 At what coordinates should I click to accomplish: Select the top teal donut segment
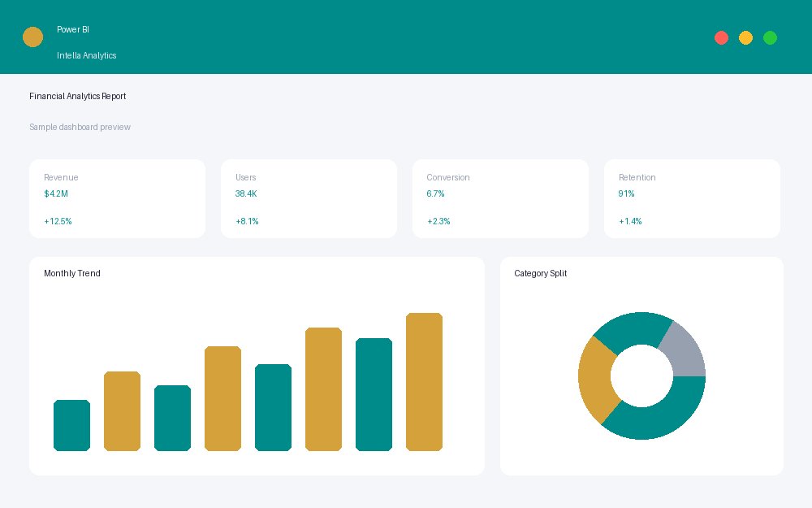635,330
